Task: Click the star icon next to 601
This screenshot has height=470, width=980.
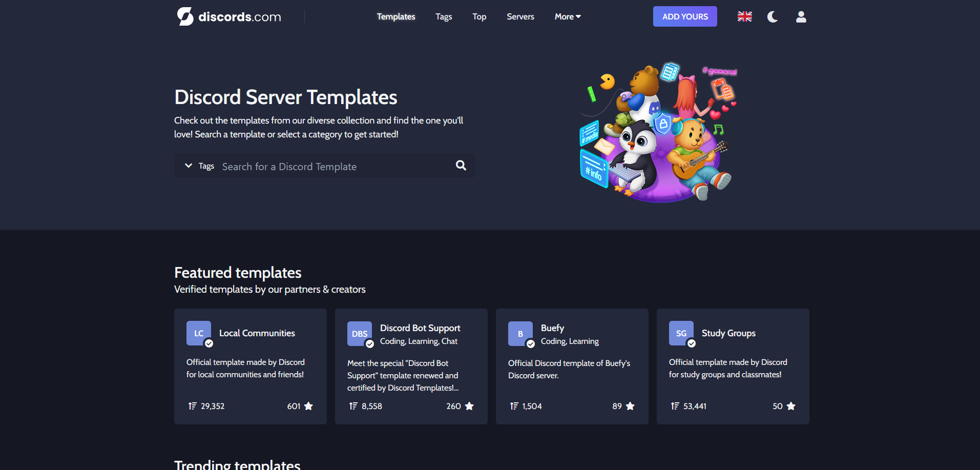Action: click(308, 406)
